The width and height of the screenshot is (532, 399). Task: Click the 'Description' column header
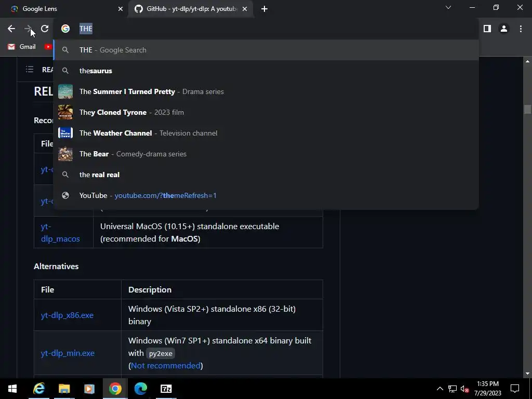[x=150, y=290]
